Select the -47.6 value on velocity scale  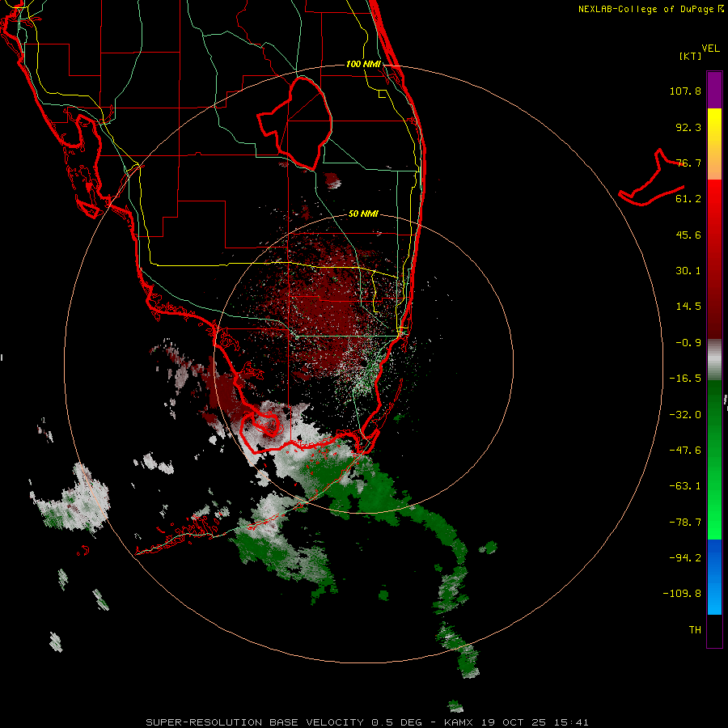pos(685,451)
